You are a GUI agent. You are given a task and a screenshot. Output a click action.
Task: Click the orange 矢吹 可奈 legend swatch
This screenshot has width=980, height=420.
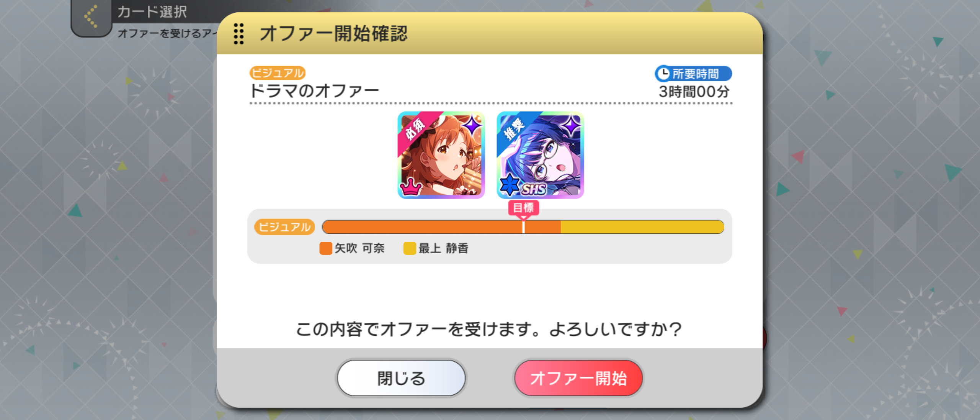click(x=325, y=248)
